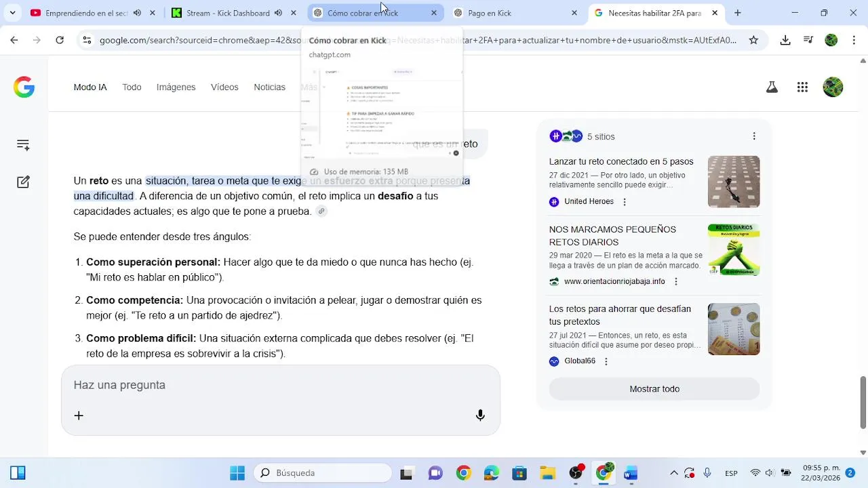Image resolution: width=868 pixels, height=488 pixels.
Task: Open the three-dot menu beside 5 sitios
Action: [x=754, y=136]
